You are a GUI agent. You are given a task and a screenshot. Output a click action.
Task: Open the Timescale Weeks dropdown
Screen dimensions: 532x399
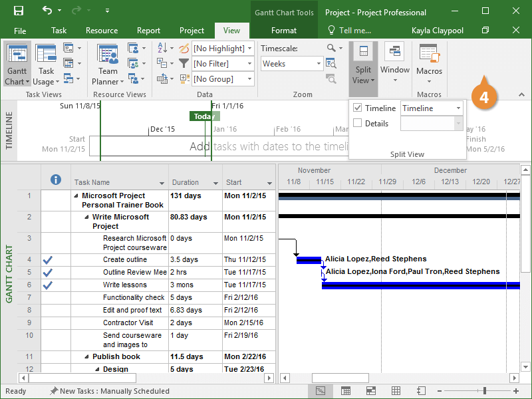tap(318, 64)
